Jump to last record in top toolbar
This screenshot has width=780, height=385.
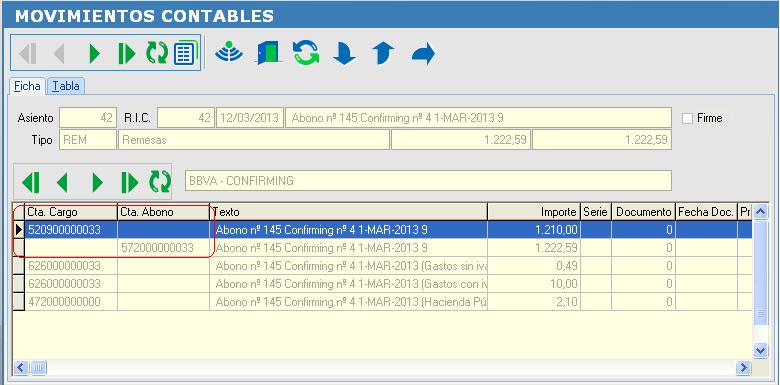click(x=127, y=53)
